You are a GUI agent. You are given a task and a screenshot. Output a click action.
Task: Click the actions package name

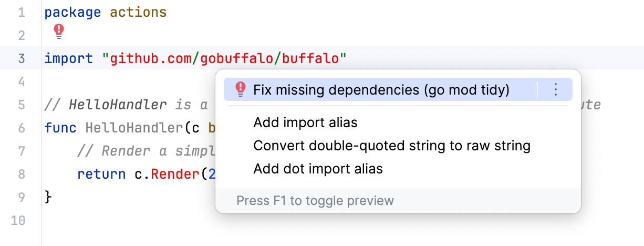coord(138,13)
